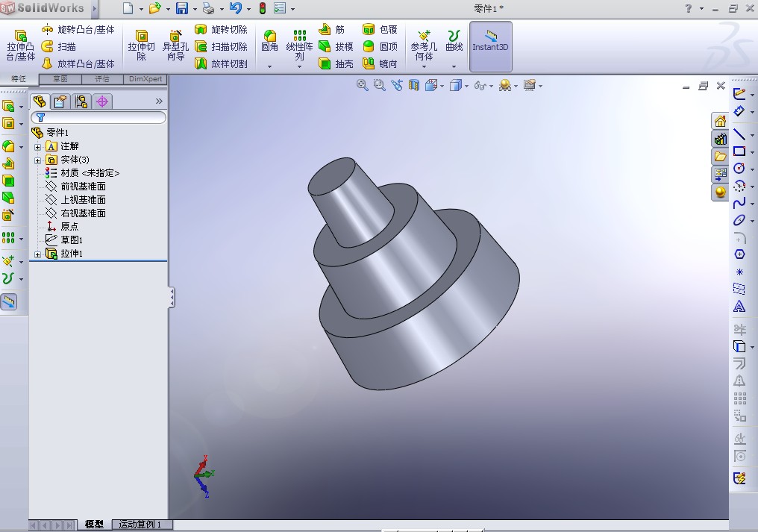This screenshot has width=758, height=532.
Task: Select the 扫描切除 swept cut tool
Action: point(221,47)
